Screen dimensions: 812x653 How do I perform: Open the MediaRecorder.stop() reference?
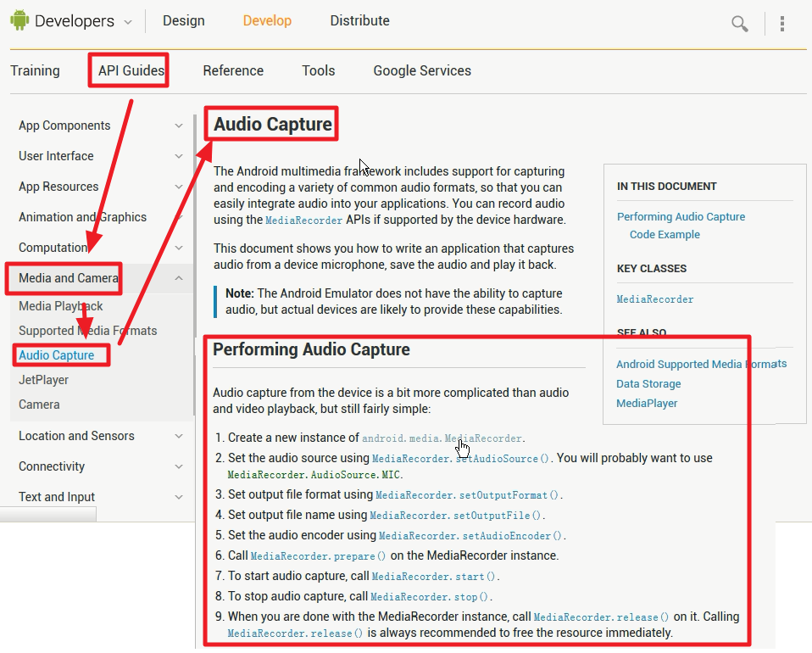click(429, 596)
